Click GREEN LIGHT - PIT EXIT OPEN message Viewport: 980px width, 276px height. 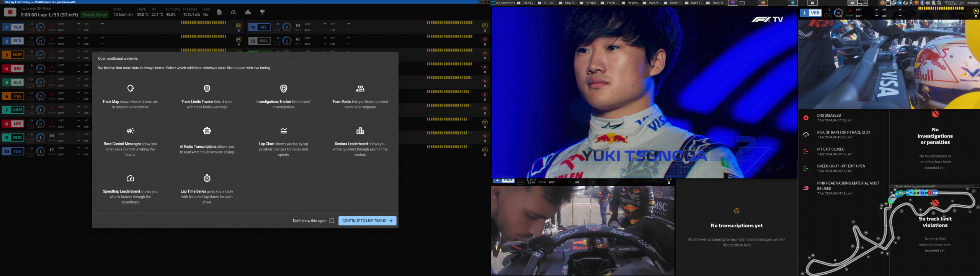coord(841,166)
